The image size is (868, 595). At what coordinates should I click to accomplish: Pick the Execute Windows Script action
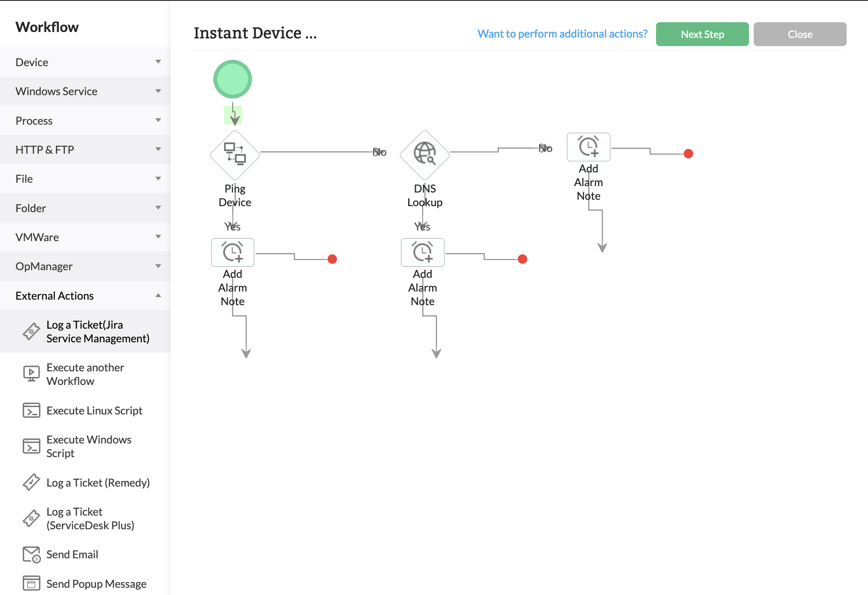pos(88,446)
